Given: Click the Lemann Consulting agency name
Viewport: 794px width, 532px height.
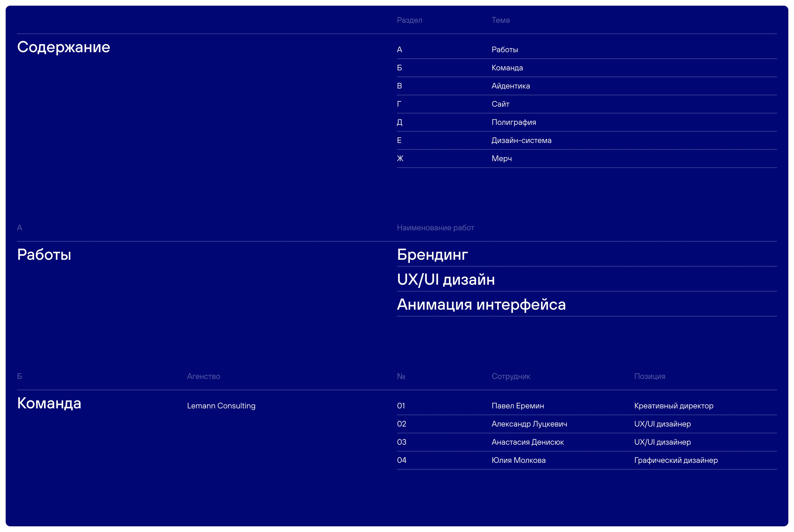Looking at the screenshot, I should coord(221,406).
